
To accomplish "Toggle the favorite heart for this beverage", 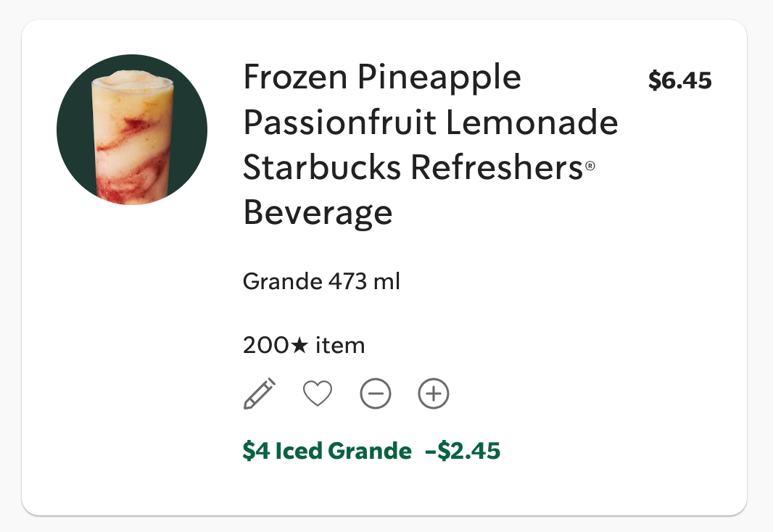I will pos(317,394).
